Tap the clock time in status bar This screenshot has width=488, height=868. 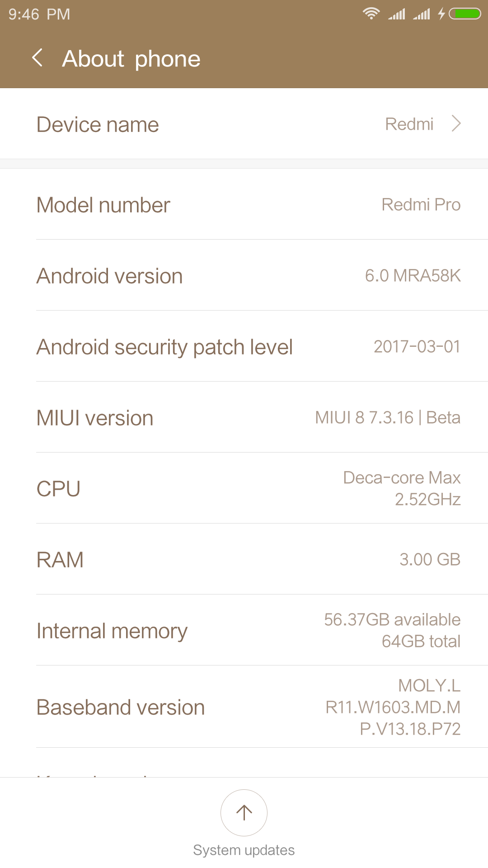(39, 14)
